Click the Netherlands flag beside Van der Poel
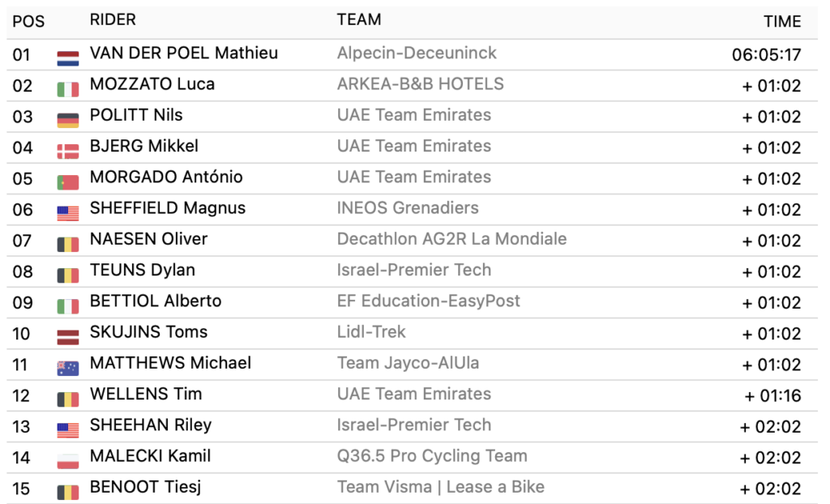 coord(67,58)
